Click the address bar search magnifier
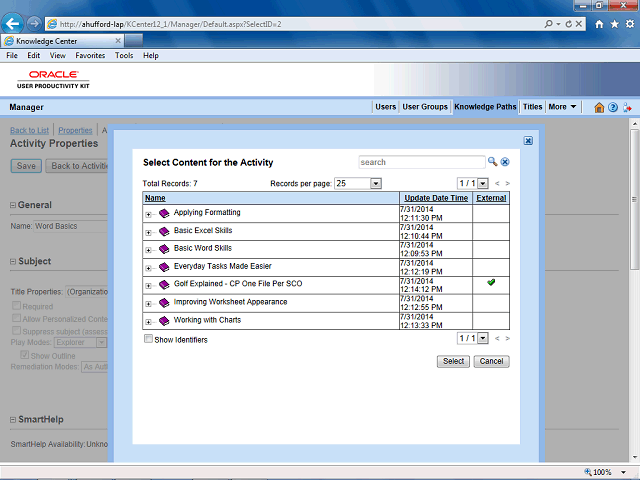Image resolution: width=640 pixels, height=480 pixels. (x=549, y=24)
